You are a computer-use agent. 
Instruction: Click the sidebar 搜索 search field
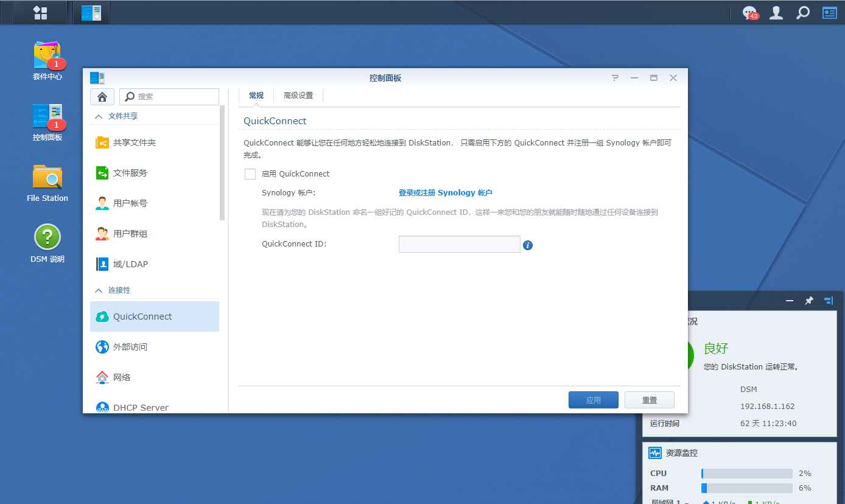pyautogui.click(x=169, y=97)
